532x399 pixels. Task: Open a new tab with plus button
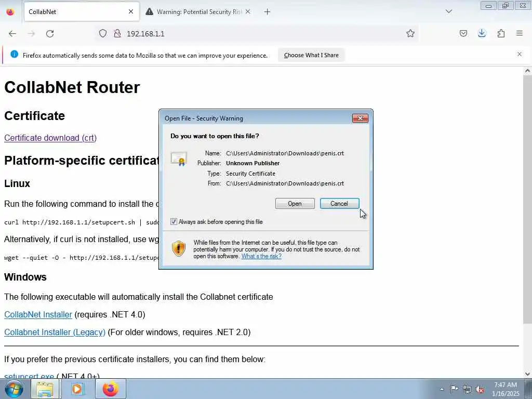[x=267, y=12]
